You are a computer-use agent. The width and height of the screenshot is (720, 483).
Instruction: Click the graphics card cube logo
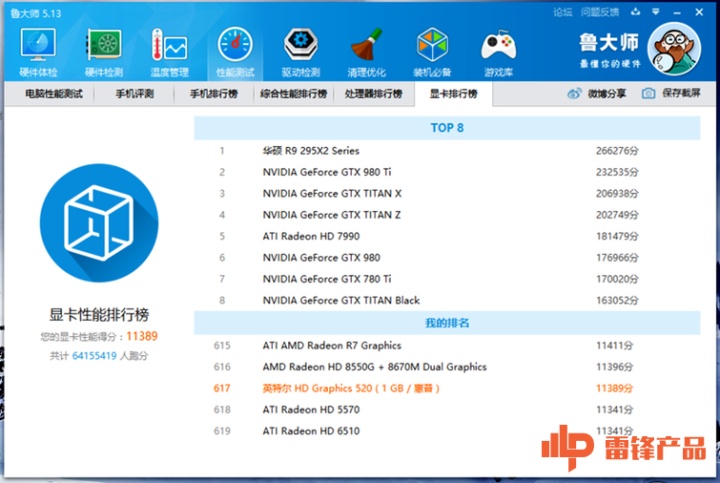point(99,223)
